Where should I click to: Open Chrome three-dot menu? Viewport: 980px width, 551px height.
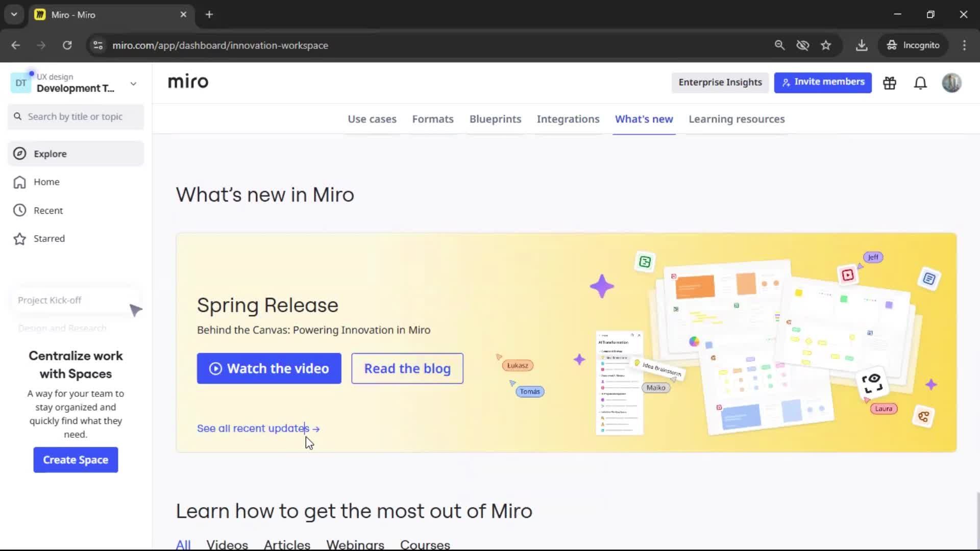[964, 45]
